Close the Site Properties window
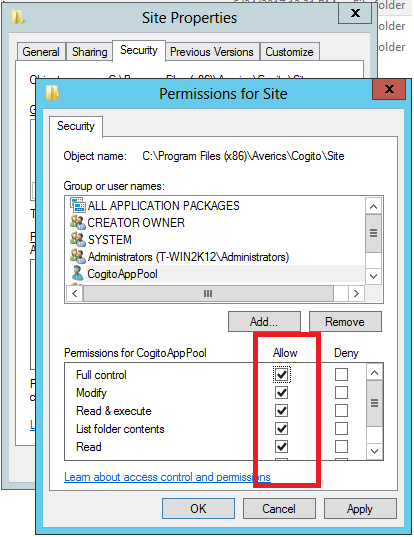This screenshot has width=414, height=537. pos(355,13)
